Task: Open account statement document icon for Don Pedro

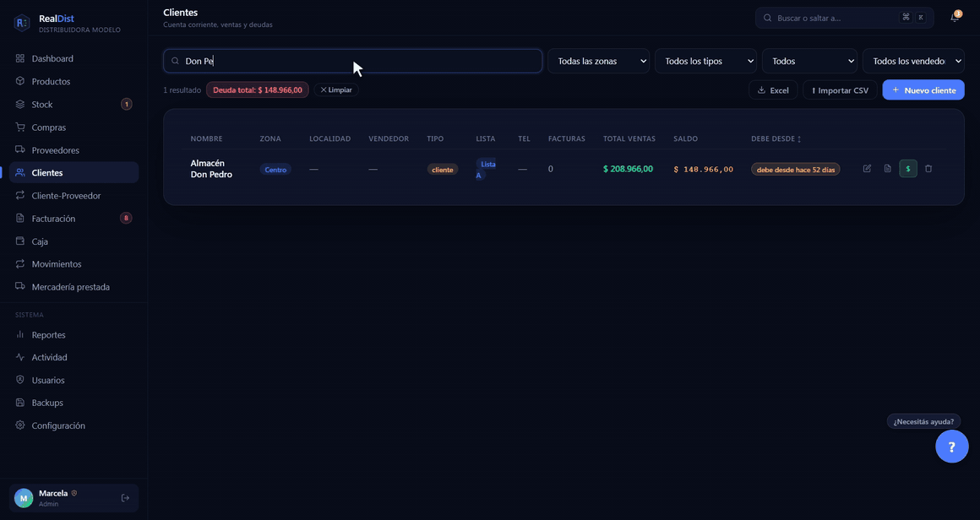Action: [x=888, y=169]
